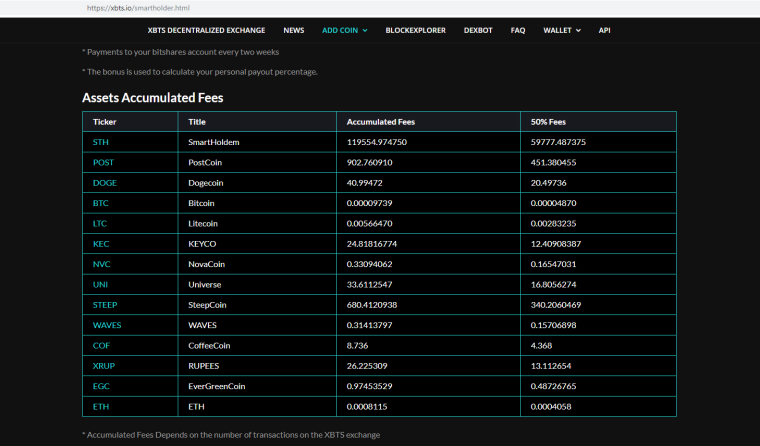
Task: Select the 0.00566470 accumulated fees value
Action: [369, 223]
